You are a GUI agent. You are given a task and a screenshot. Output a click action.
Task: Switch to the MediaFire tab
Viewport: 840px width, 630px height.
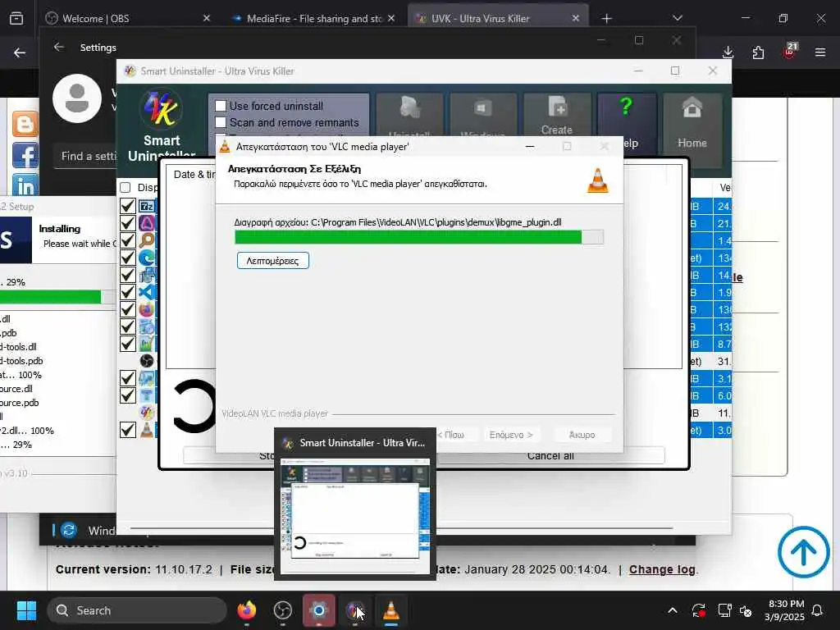[x=314, y=18]
